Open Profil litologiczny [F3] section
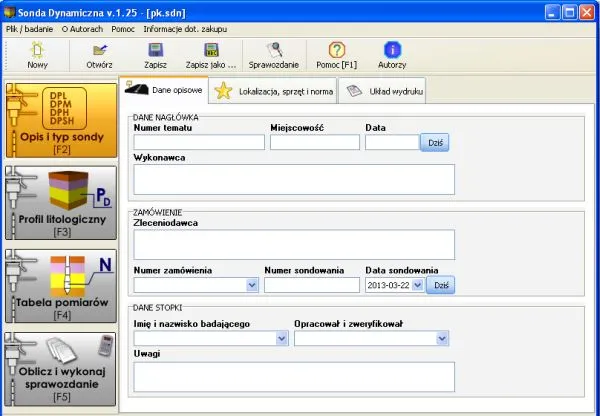The height and width of the screenshot is (416, 600). (x=59, y=205)
